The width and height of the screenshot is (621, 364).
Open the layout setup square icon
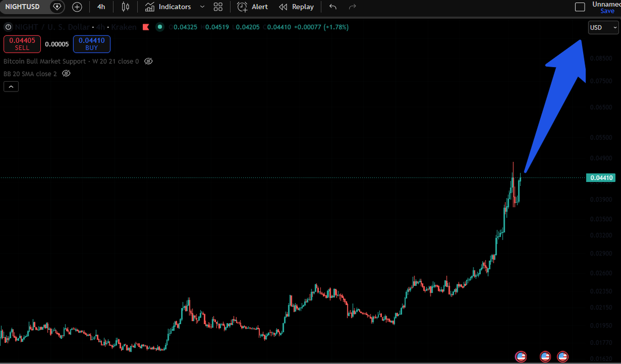pos(580,7)
